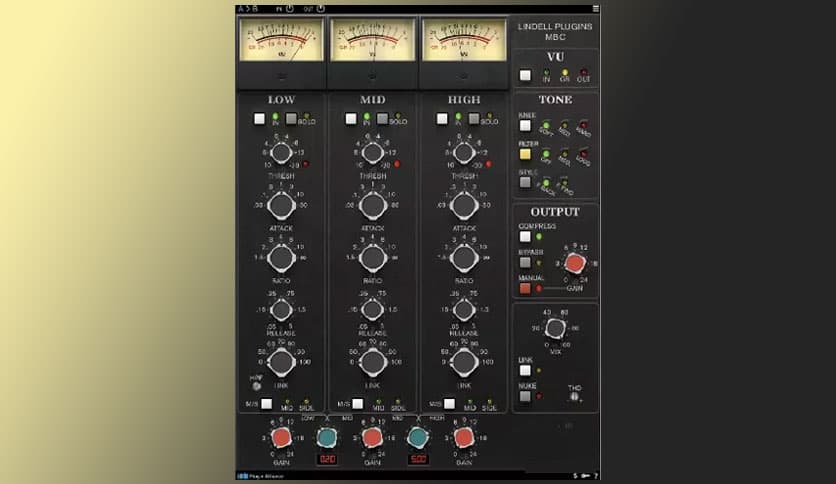The width and height of the screenshot is (836, 484).
Task: Click the teal MID/HIGH crossover knob
Action: pos(418,438)
